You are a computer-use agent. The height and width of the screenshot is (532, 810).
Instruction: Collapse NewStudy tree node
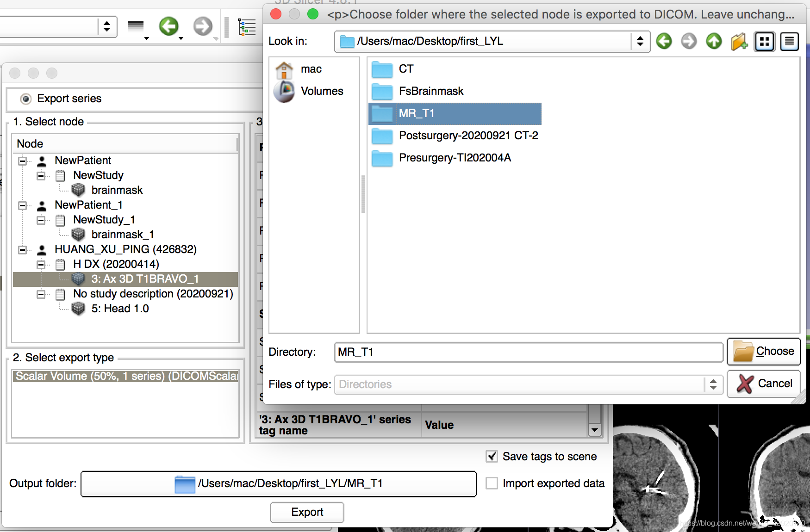coord(41,176)
